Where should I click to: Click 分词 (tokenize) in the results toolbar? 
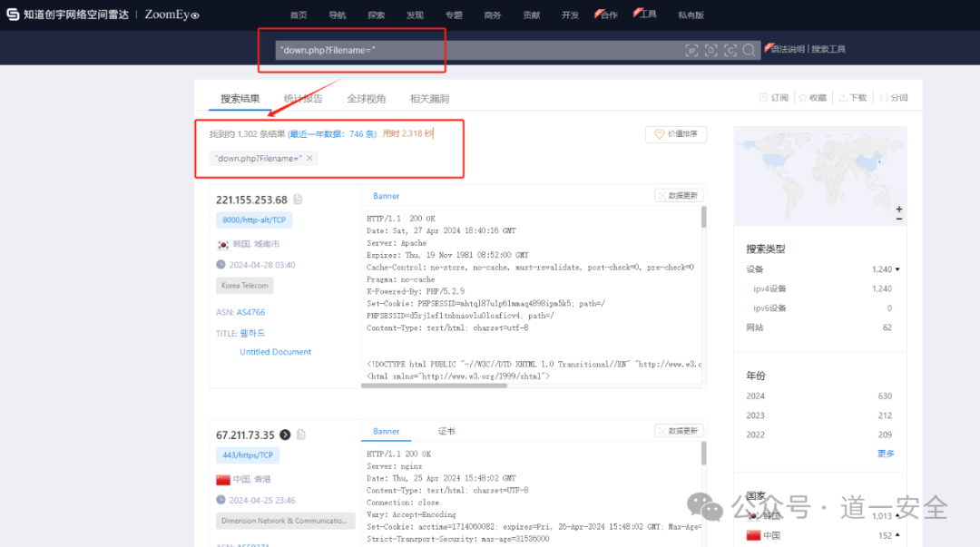894,98
